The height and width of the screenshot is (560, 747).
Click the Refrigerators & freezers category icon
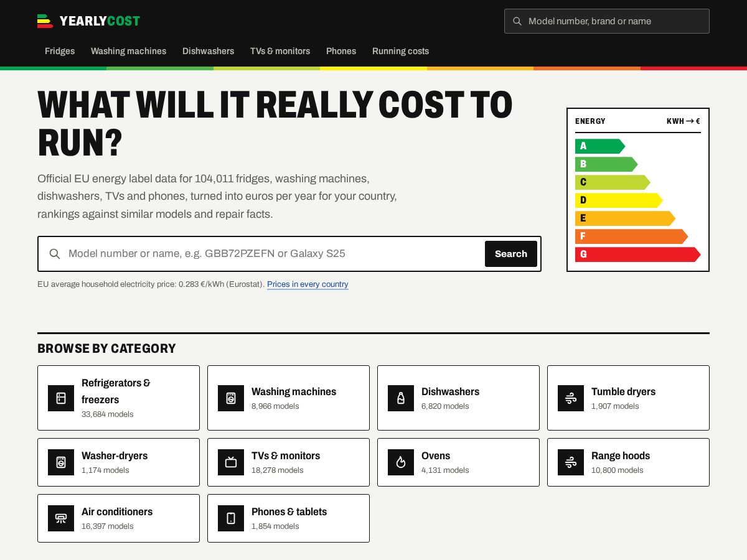point(61,398)
